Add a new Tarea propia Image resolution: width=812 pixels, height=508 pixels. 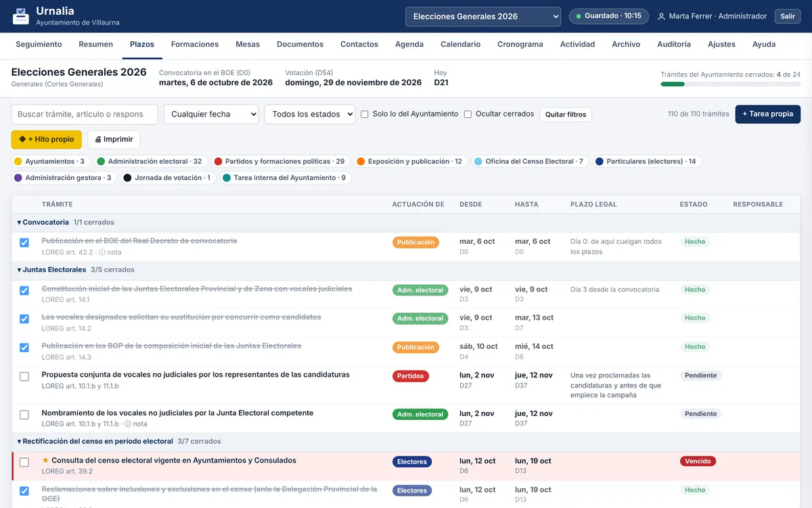coord(768,114)
